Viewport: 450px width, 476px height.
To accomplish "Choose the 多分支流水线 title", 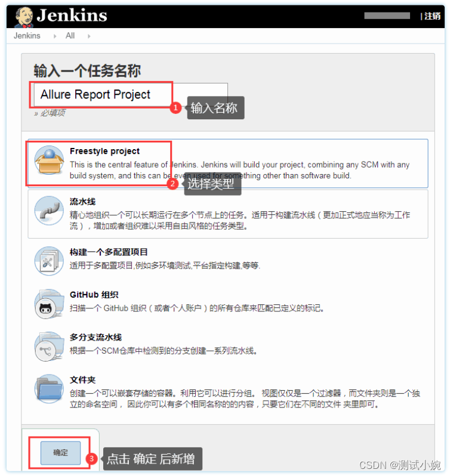I will [x=95, y=337].
